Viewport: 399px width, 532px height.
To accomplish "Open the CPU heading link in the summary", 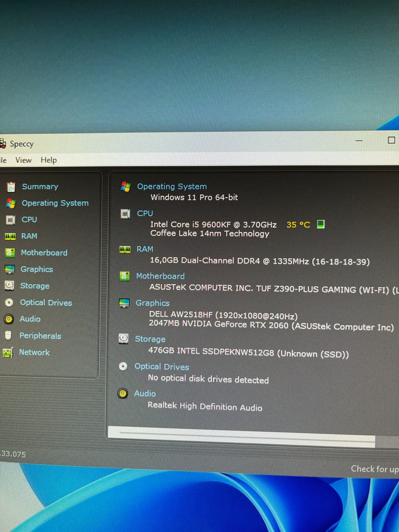I will (145, 213).
